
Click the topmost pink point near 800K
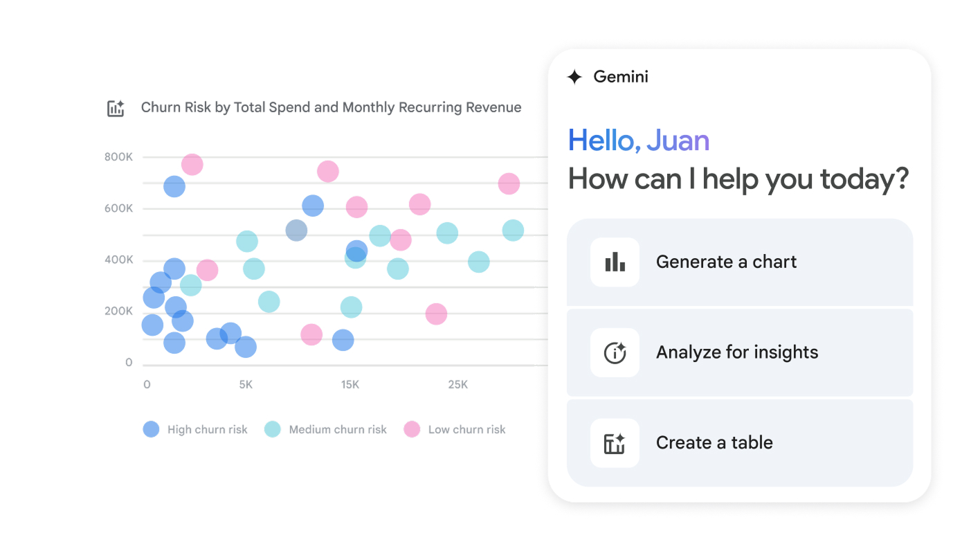tap(192, 165)
